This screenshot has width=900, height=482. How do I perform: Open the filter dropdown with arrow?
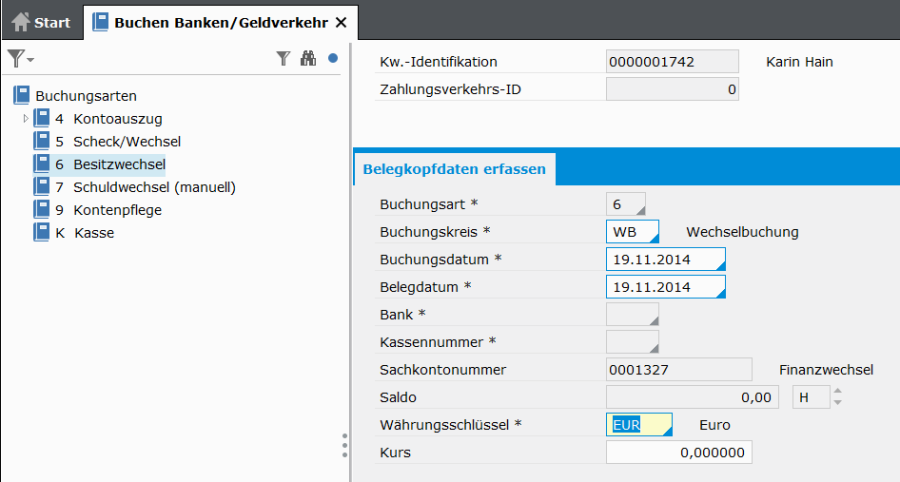tap(20, 59)
